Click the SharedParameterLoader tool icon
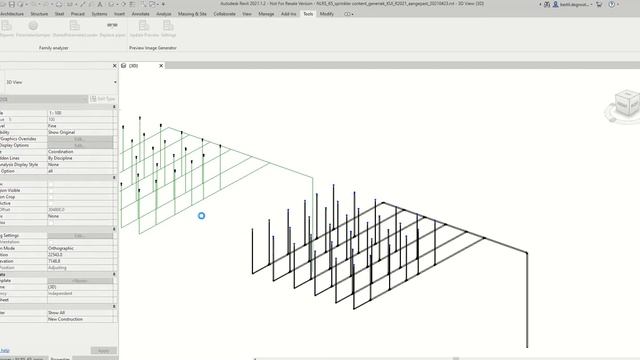 click(x=75, y=26)
